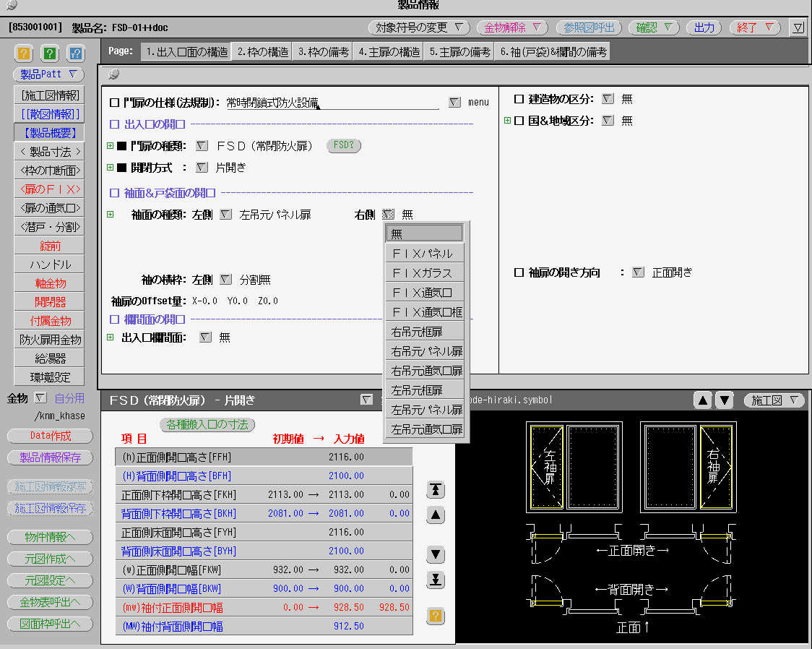Move up one row in dimension list

(436, 515)
